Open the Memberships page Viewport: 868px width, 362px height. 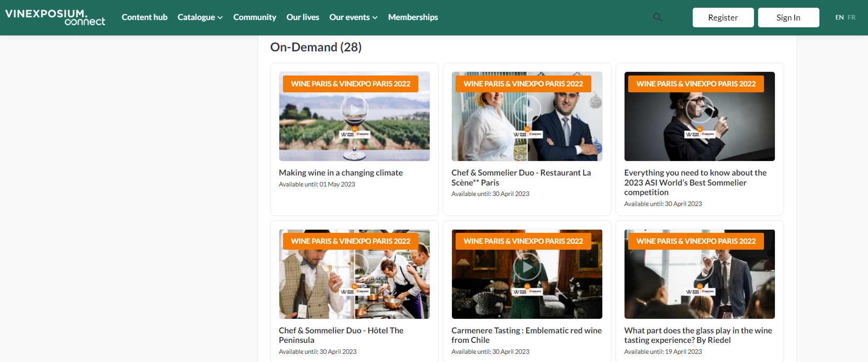[413, 17]
